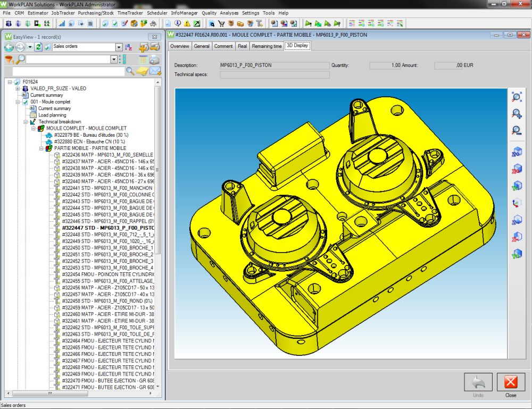Open the navigation history dropdown arrow
This screenshot has width=532, height=409.
pos(30,47)
